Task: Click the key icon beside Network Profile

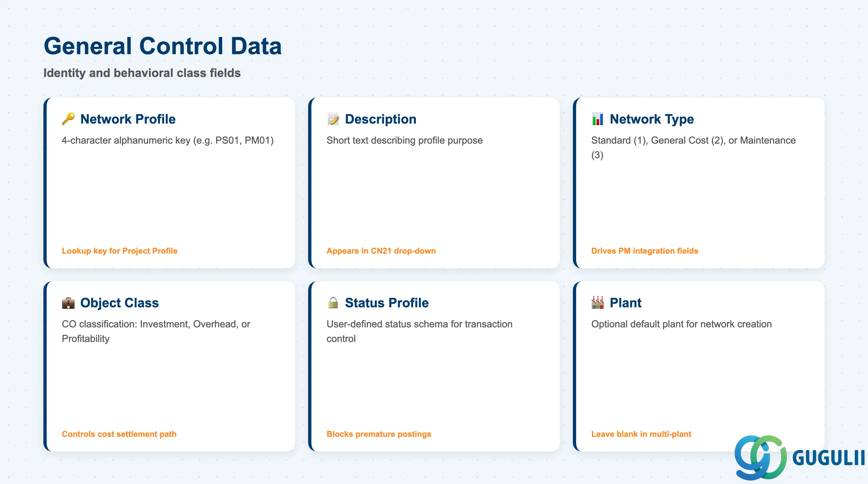Action: coord(68,119)
